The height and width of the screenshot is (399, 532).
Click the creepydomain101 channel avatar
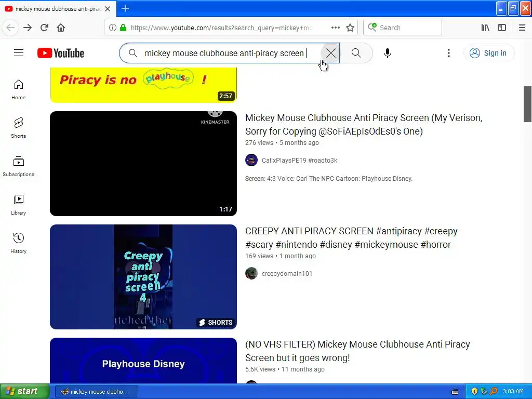pos(251,273)
